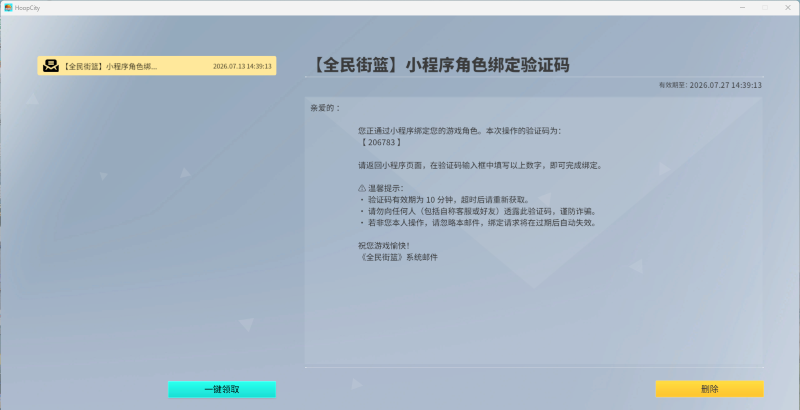
Task: Click the ⚠ 温馨提示 heading
Action: pyautogui.click(x=381, y=188)
